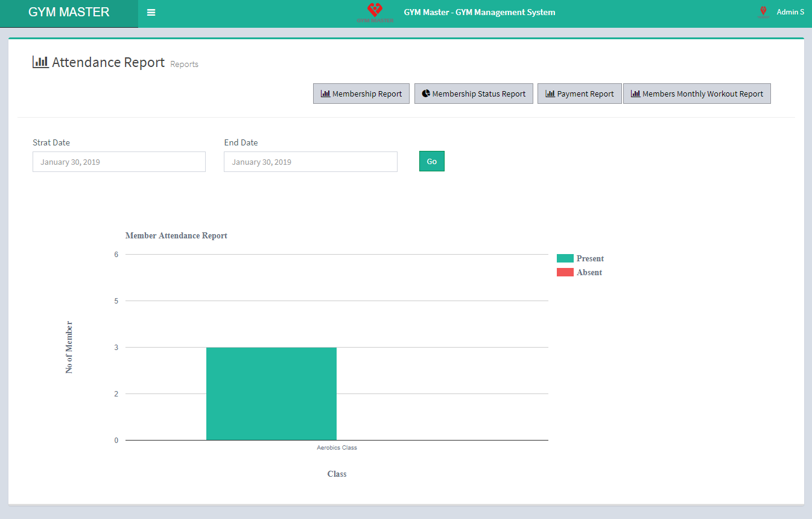Toggle the hamburger sidebar menu icon

pos(151,13)
